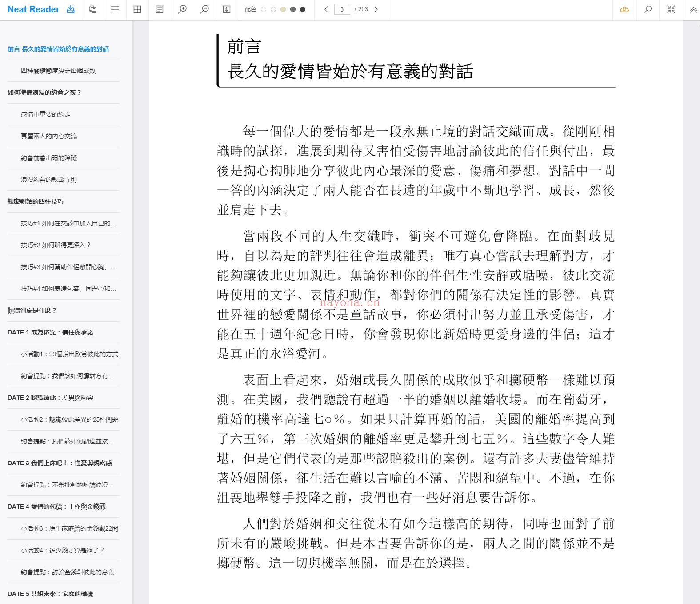
Task: Open 小活動3：原生家庭給的金錢觀22問
Action: click(70, 528)
